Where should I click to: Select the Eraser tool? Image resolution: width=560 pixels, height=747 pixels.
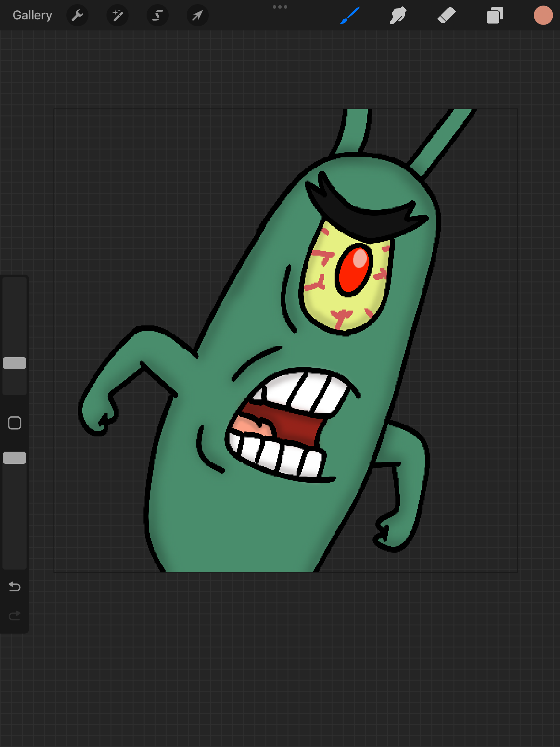coord(446,15)
